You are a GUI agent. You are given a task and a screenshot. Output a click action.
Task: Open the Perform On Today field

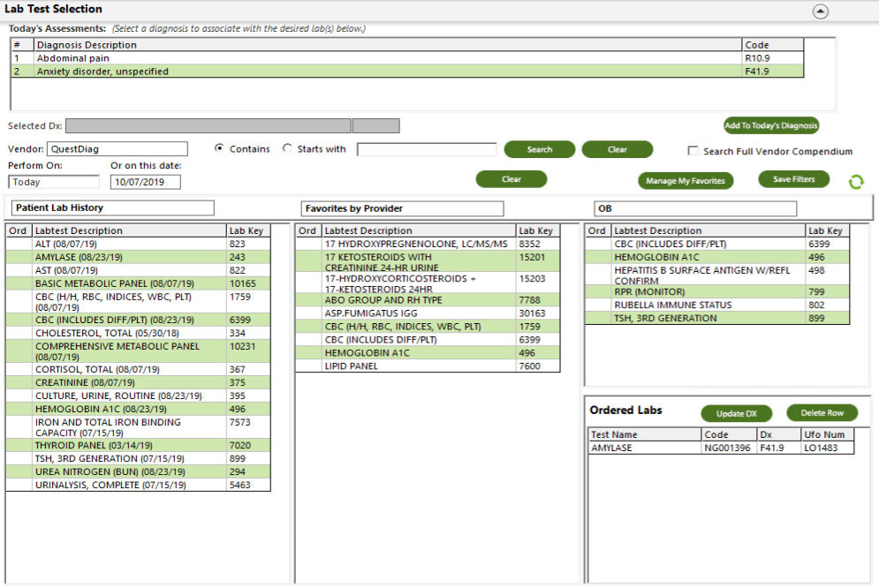(54, 182)
